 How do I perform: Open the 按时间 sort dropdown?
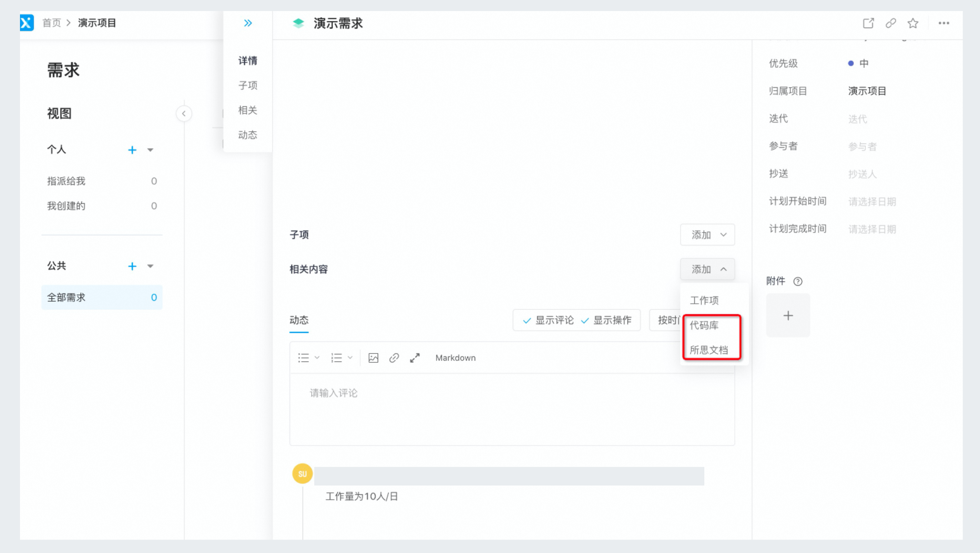[666, 320]
